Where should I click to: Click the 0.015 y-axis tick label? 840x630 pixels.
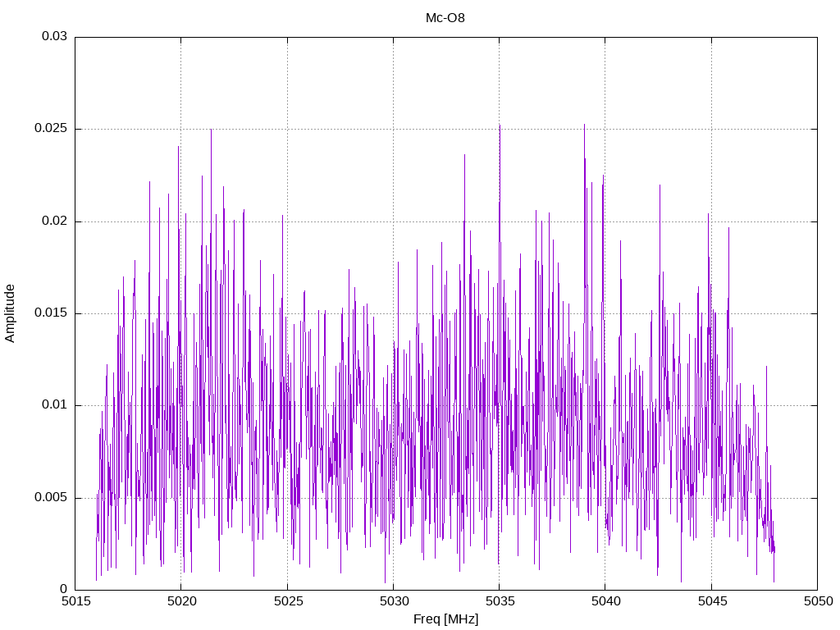pos(51,313)
